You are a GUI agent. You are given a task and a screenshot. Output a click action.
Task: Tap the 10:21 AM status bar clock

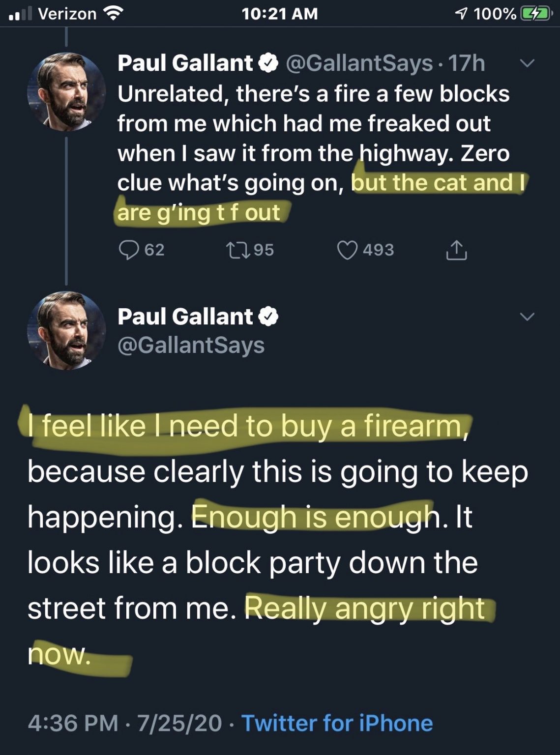click(280, 14)
